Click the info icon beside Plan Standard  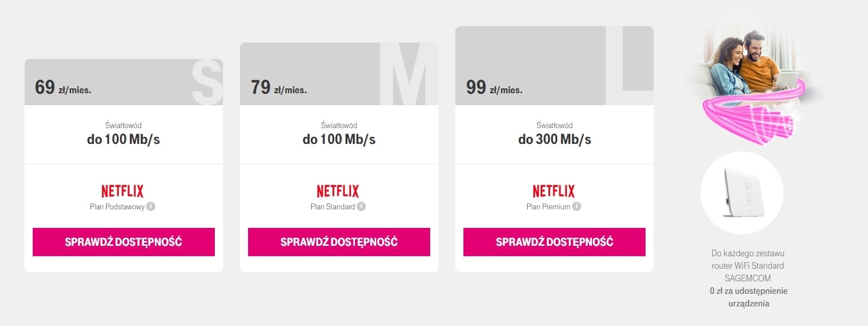click(361, 207)
